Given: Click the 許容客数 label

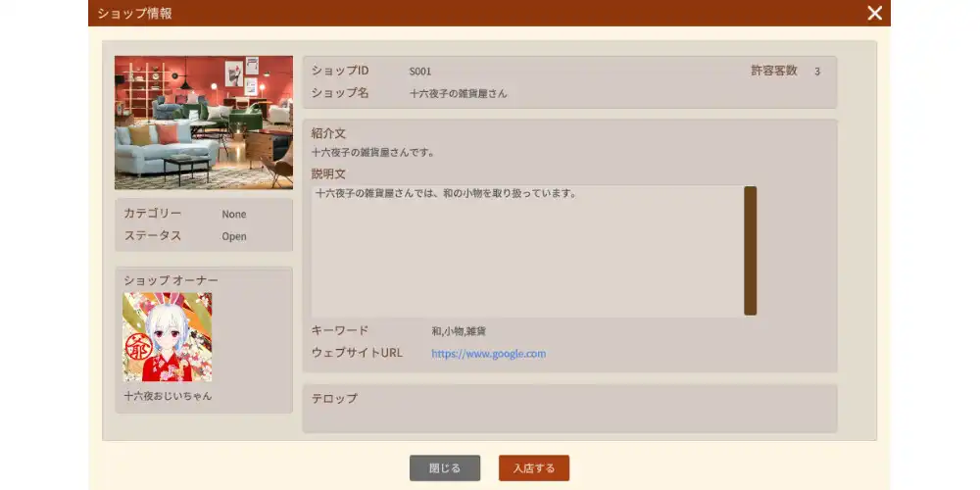Looking at the screenshot, I should tap(774, 71).
